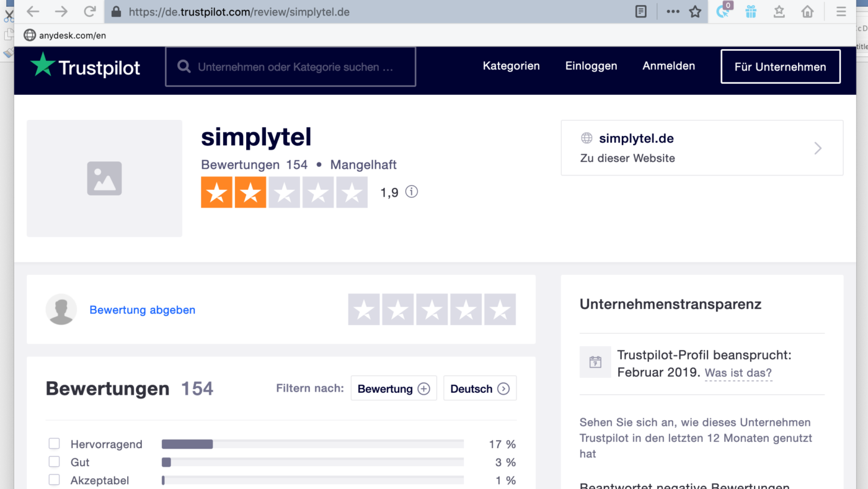Check the Gut filter checkbox

coord(55,462)
